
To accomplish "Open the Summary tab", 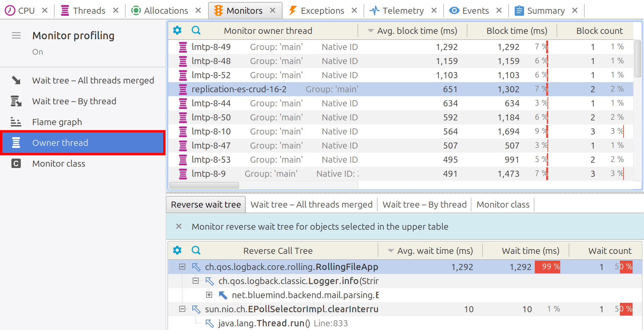I will 539,11.
